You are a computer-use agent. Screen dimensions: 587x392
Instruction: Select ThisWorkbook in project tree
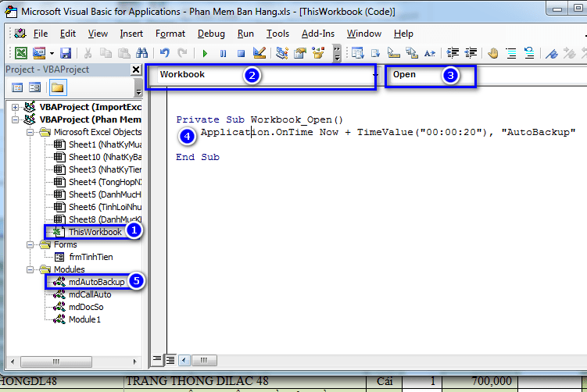click(x=88, y=232)
